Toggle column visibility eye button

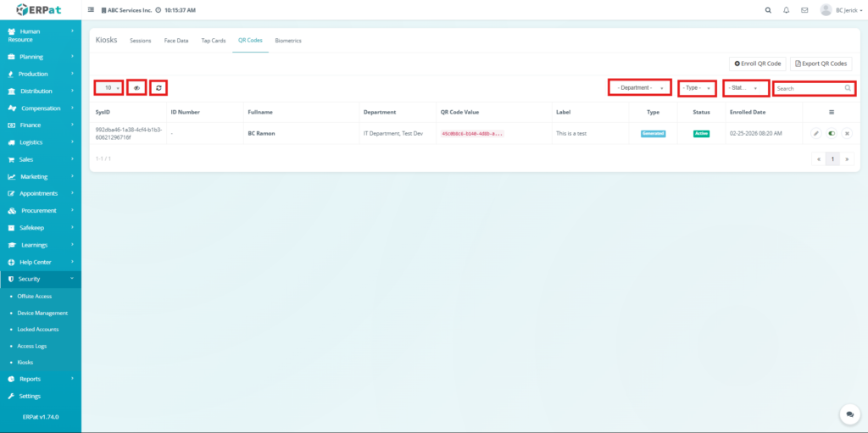click(136, 87)
